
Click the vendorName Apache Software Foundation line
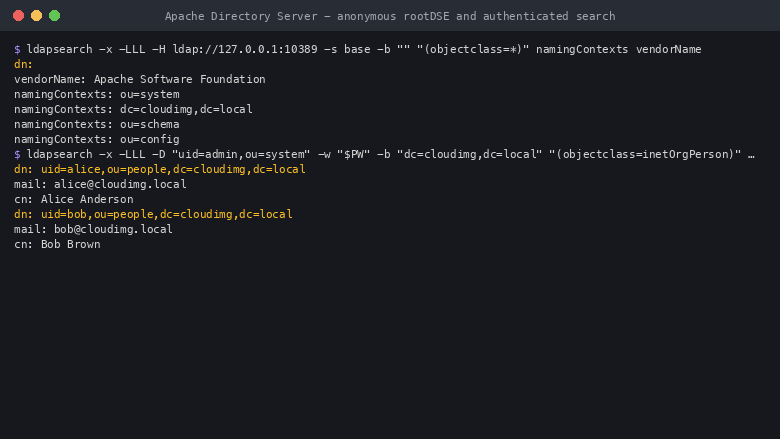point(140,79)
